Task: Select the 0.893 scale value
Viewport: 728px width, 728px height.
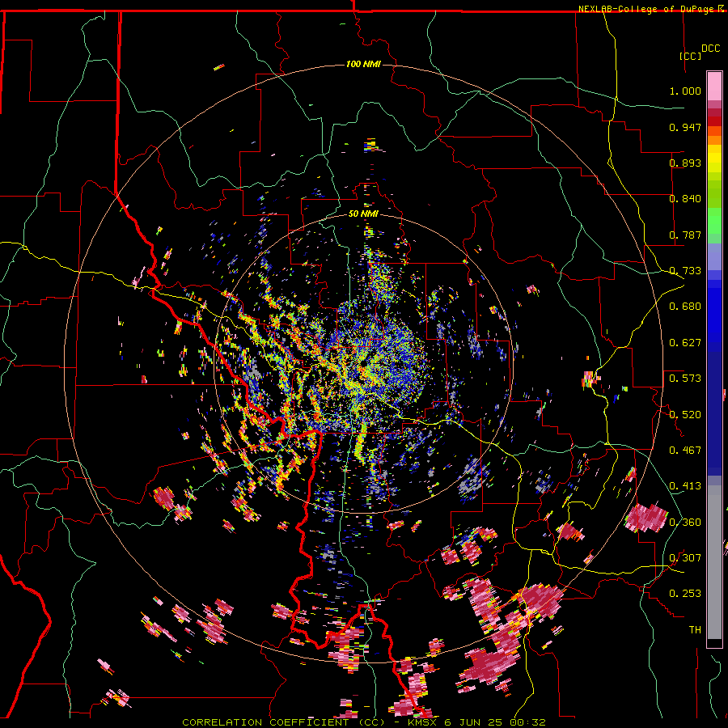Action: click(x=685, y=163)
